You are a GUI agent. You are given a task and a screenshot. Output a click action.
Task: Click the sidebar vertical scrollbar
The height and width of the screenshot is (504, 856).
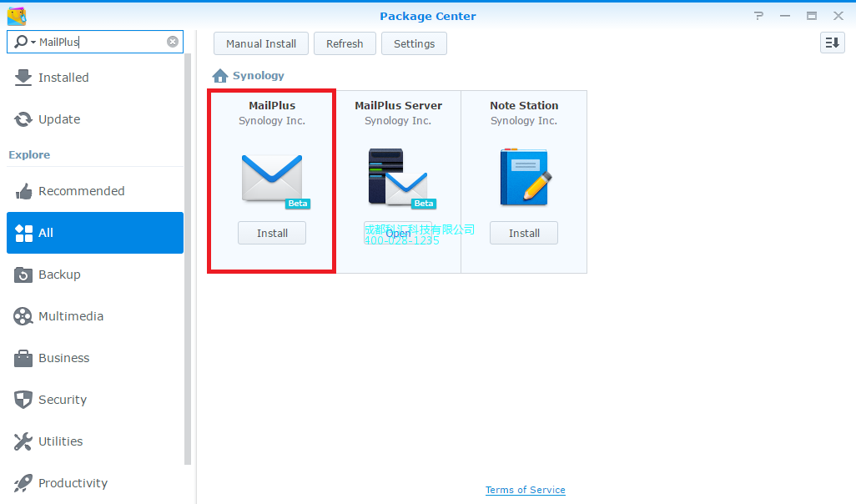pos(188,259)
